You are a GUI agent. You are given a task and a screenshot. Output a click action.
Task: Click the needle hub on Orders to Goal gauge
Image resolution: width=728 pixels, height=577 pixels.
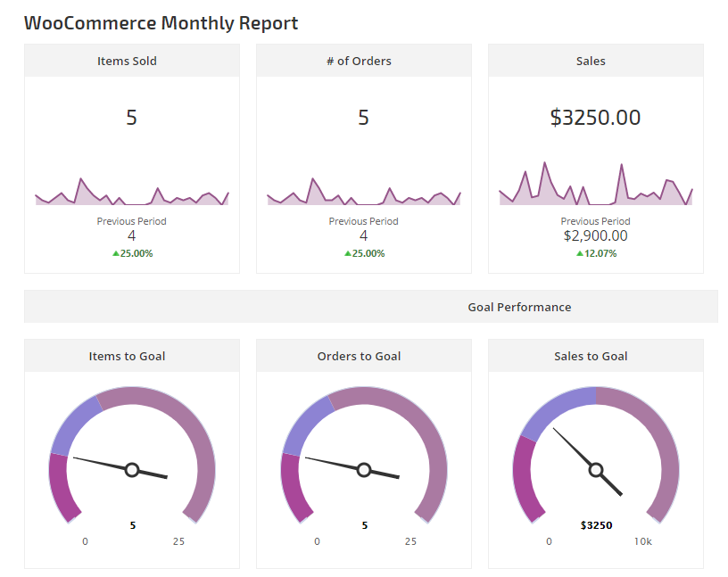pos(364,470)
